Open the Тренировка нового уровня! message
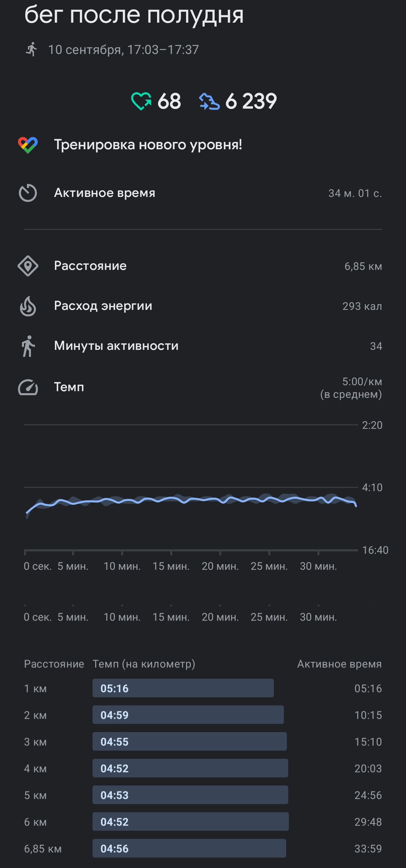 coord(148,145)
